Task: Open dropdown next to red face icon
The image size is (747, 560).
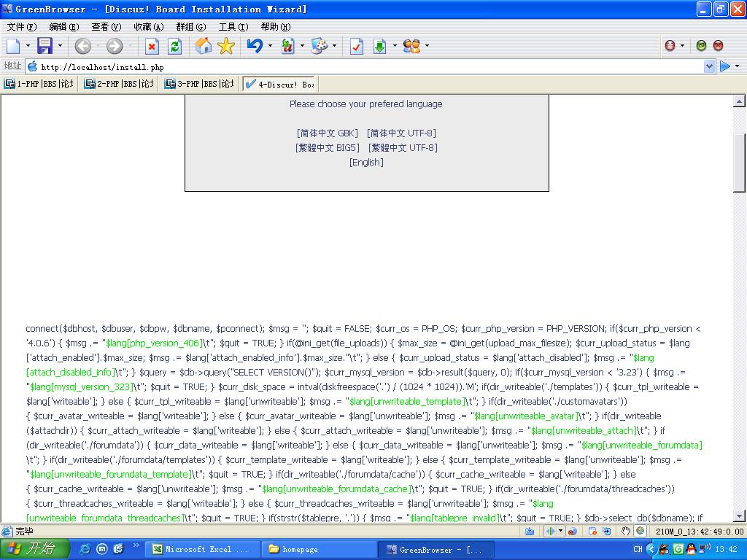Action: pyautogui.click(x=682, y=46)
